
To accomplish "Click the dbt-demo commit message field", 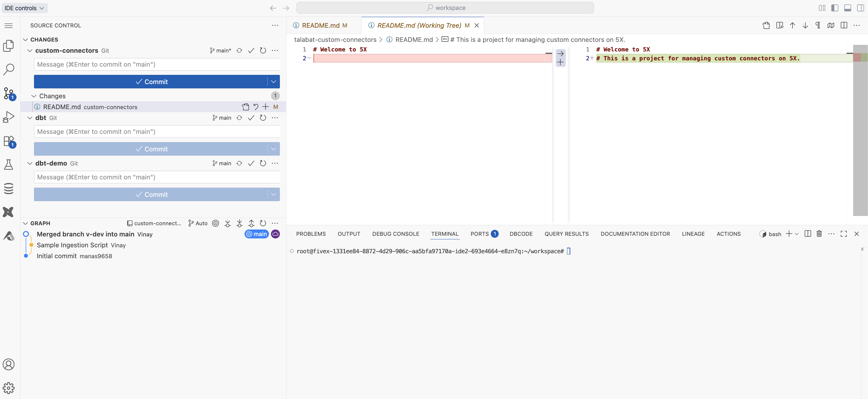I will 157,177.
